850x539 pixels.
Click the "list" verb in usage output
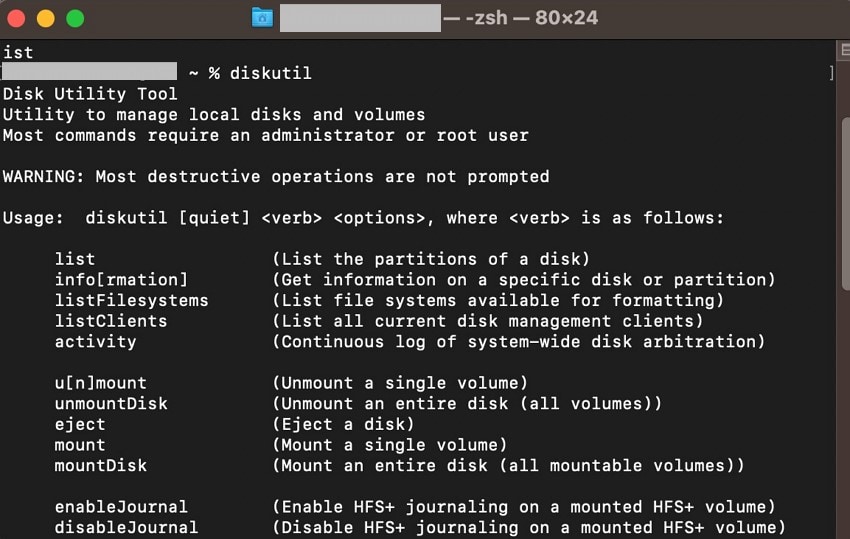[x=75, y=259]
